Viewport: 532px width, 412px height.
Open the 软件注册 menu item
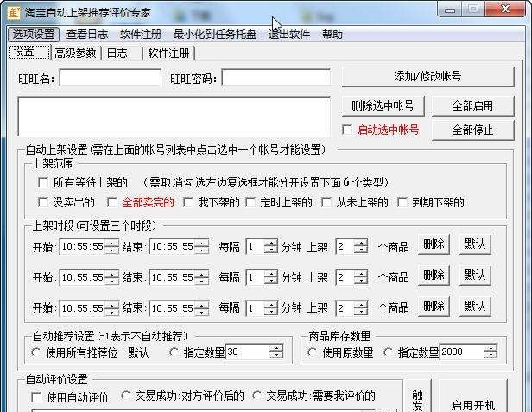click(141, 35)
